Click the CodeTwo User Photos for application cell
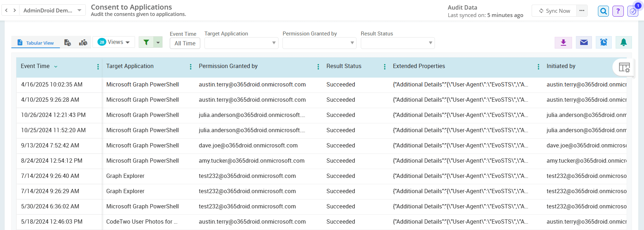This screenshot has width=644, height=230. 142,221
